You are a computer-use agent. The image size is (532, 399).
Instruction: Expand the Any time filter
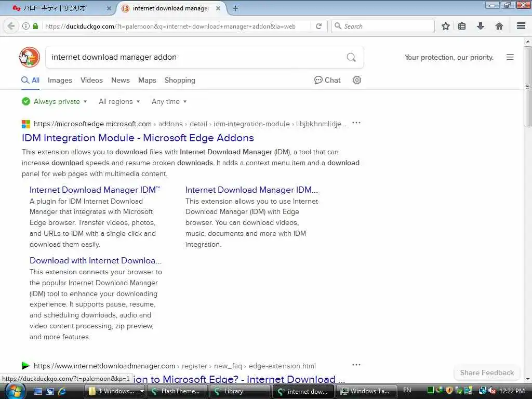coord(169,101)
